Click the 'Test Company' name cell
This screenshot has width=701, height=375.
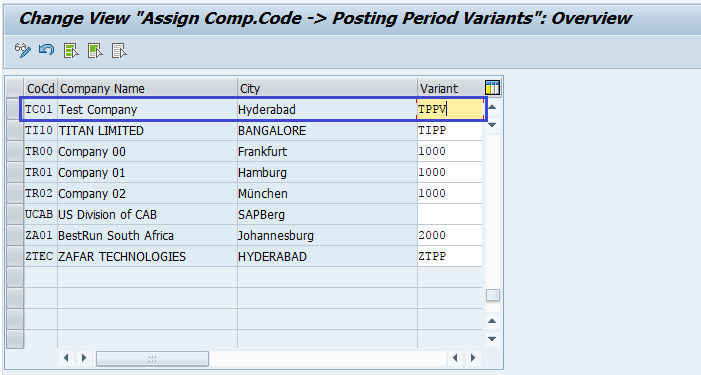[148, 110]
